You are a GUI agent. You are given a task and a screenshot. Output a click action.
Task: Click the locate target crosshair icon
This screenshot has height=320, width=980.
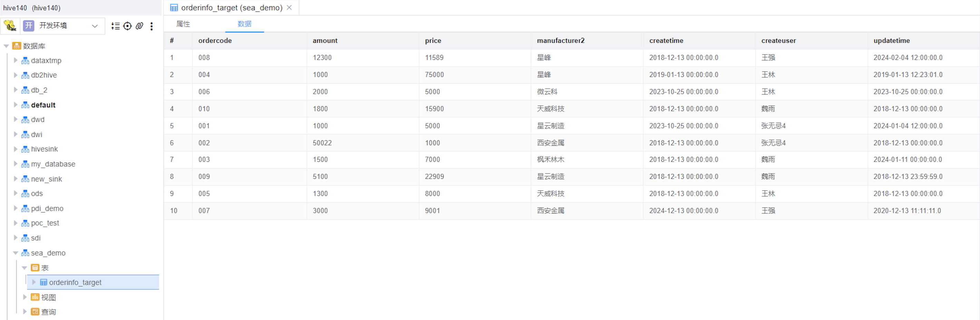point(127,26)
